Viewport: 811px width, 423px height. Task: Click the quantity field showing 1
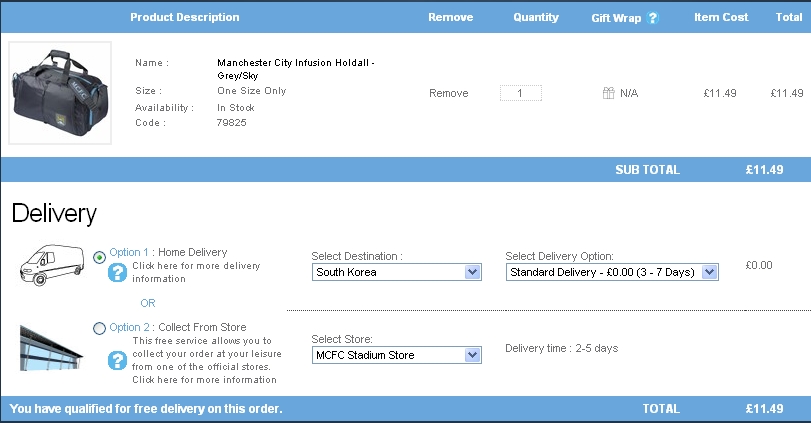[x=520, y=93]
